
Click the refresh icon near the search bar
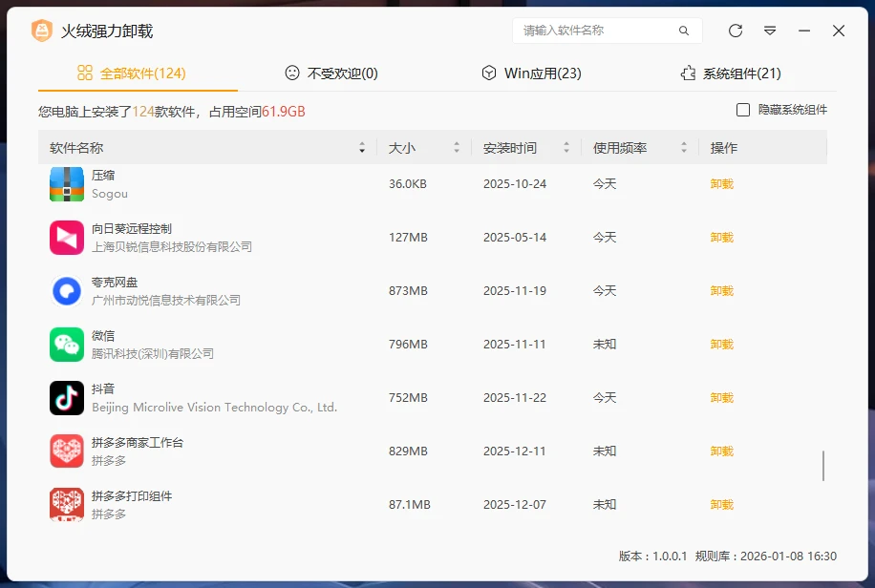(x=735, y=31)
